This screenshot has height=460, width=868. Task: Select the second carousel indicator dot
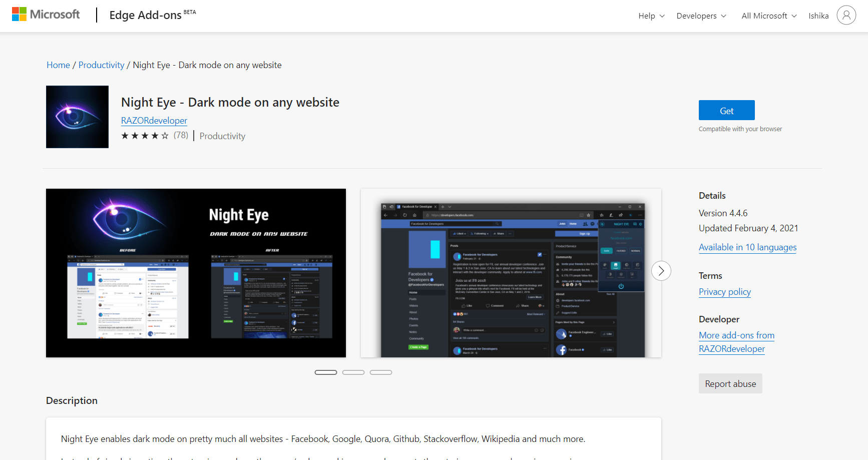coord(353,372)
